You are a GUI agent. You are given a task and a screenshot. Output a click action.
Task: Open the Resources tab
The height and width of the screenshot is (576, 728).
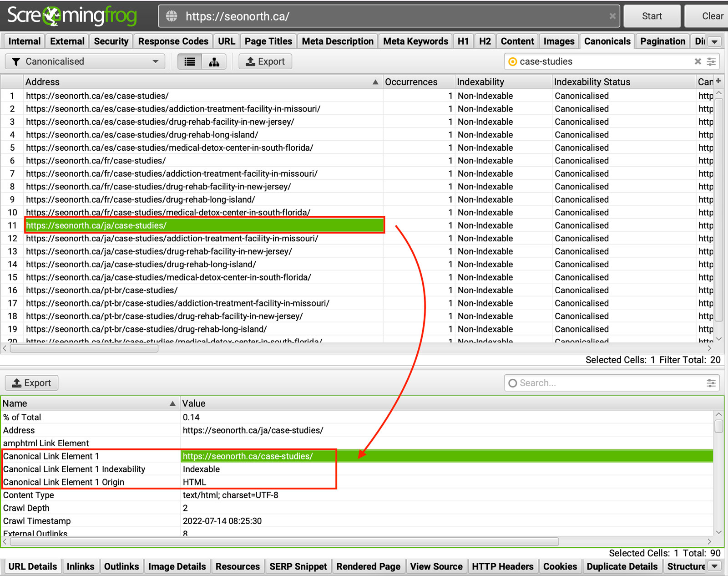pos(238,566)
